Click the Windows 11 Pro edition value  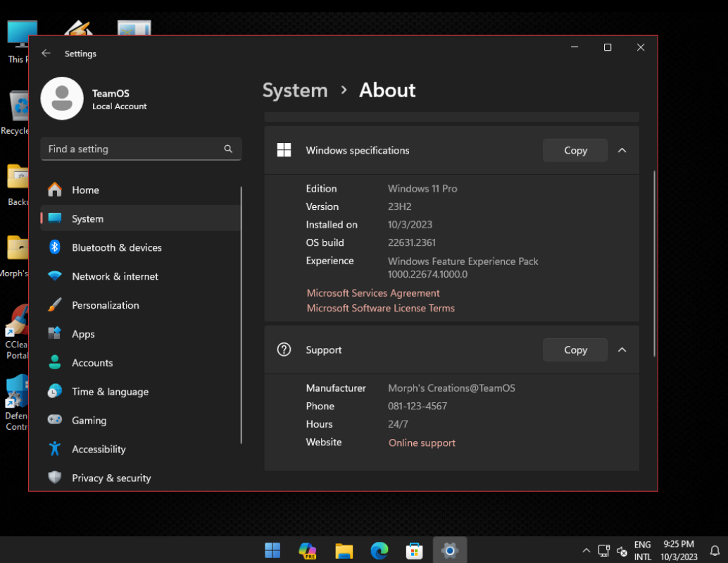(x=422, y=189)
